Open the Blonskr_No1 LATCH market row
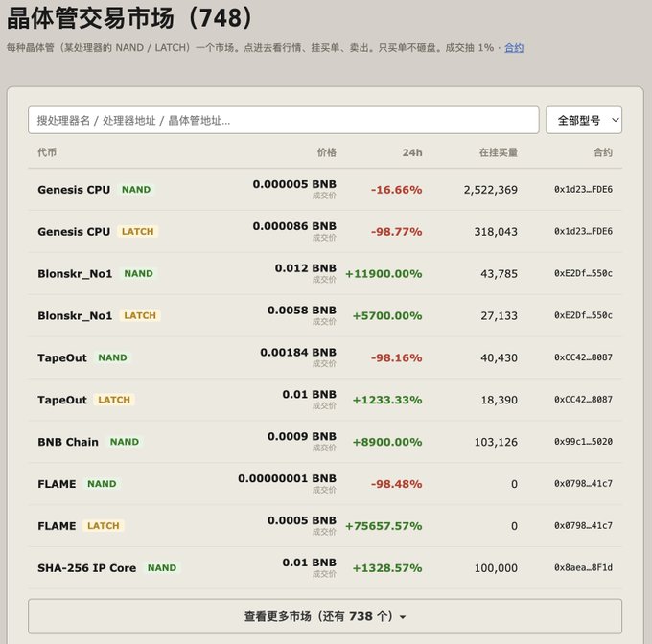Viewport: 652px width, 644px height. tap(325, 315)
